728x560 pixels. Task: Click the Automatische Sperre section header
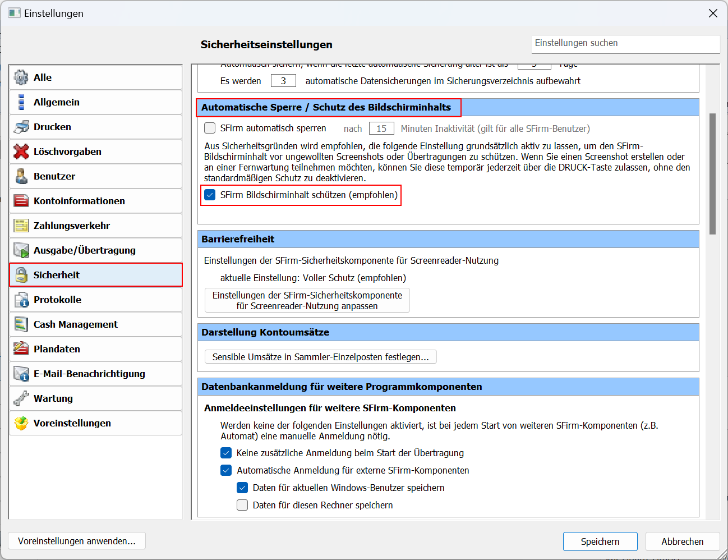coord(448,107)
